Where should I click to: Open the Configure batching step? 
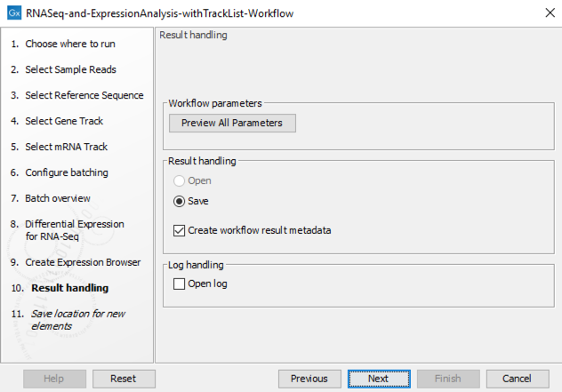click(67, 172)
